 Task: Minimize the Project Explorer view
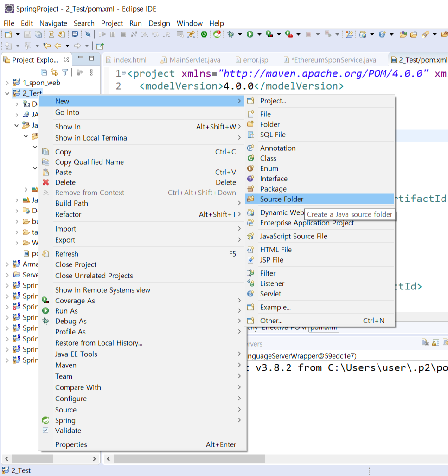tap(80, 58)
